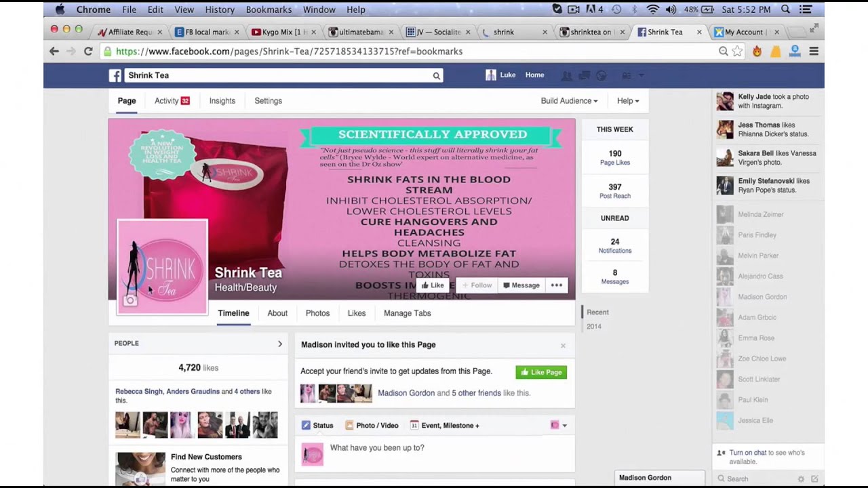
Task: Open Settings tab of page
Action: 268,101
